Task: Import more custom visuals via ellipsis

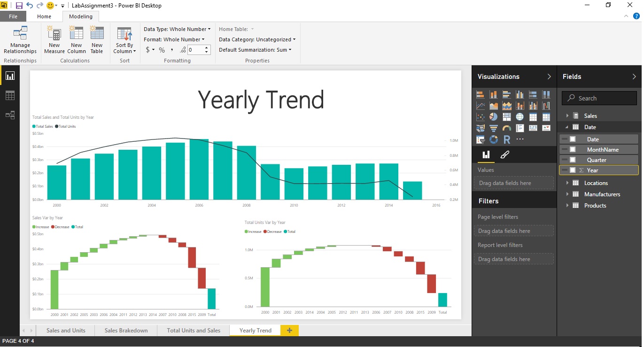Action: (520, 139)
